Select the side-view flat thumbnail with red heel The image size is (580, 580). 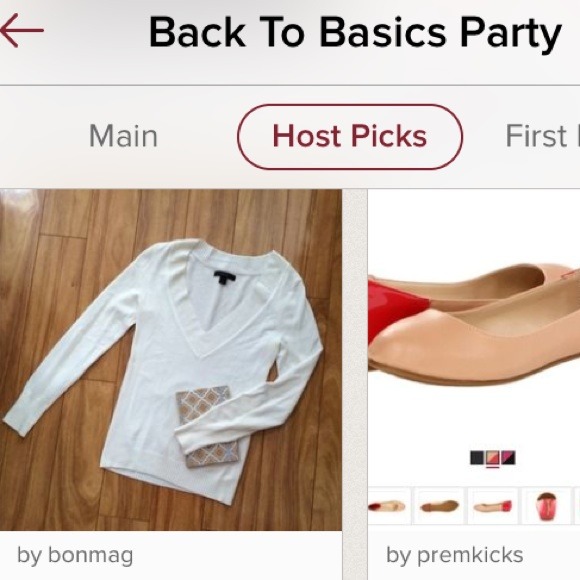(x=493, y=506)
